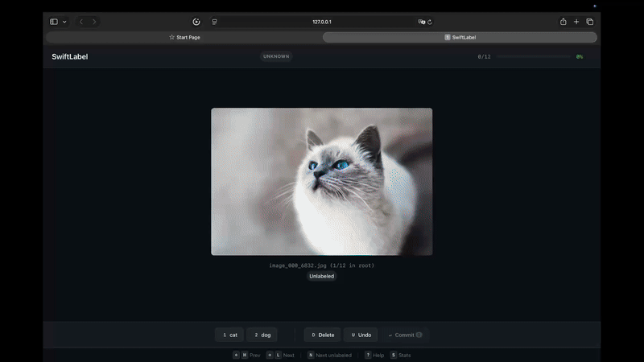
Task: Show the tab overview icon
Action: point(590,22)
